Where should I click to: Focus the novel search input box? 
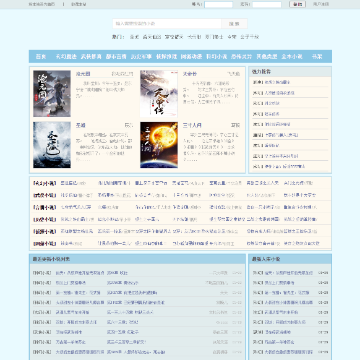pos(167,24)
